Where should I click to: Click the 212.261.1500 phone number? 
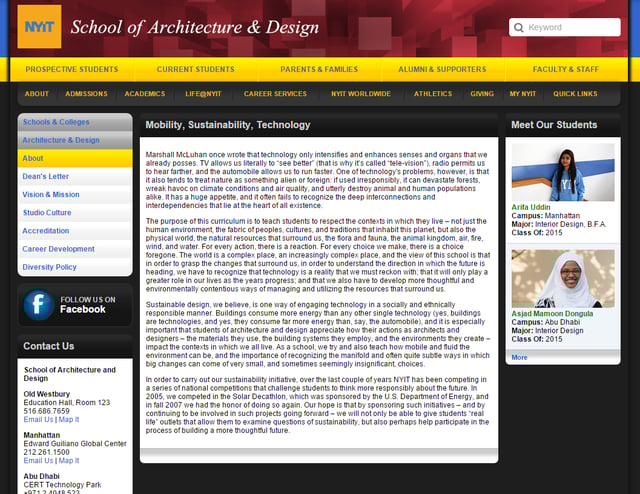47,452
